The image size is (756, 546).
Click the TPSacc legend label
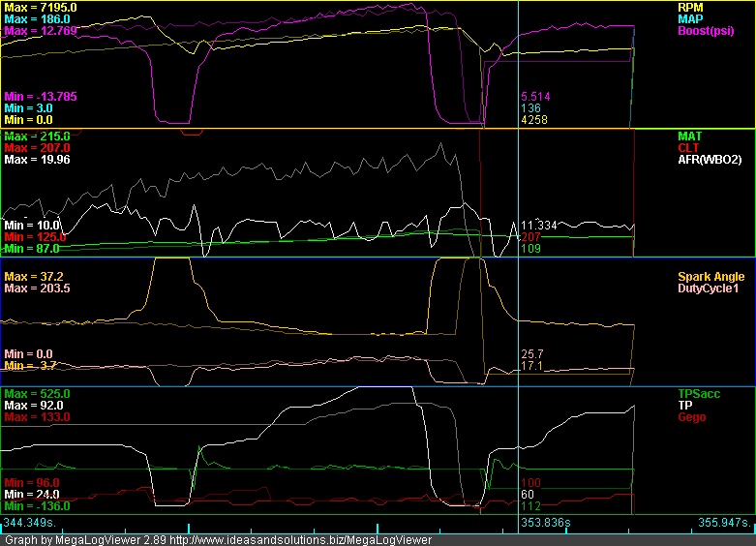699,394
